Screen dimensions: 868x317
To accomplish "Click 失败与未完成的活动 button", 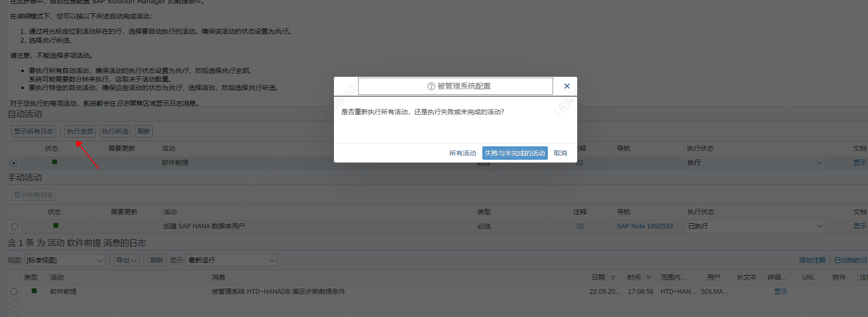I will pyautogui.click(x=515, y=153).
